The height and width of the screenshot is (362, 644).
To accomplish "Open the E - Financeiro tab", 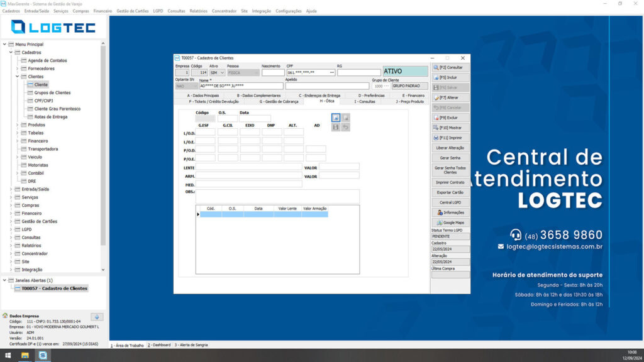I will pyautogui.click(x=413, y=96).
